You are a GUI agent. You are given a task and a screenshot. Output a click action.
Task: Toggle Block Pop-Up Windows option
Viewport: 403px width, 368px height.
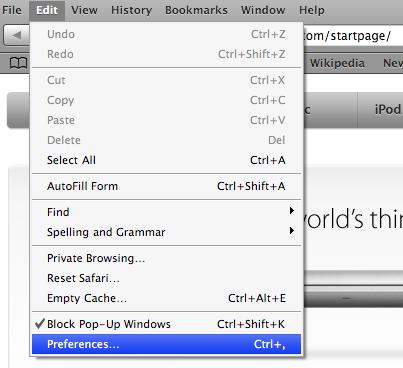(166, 324)
